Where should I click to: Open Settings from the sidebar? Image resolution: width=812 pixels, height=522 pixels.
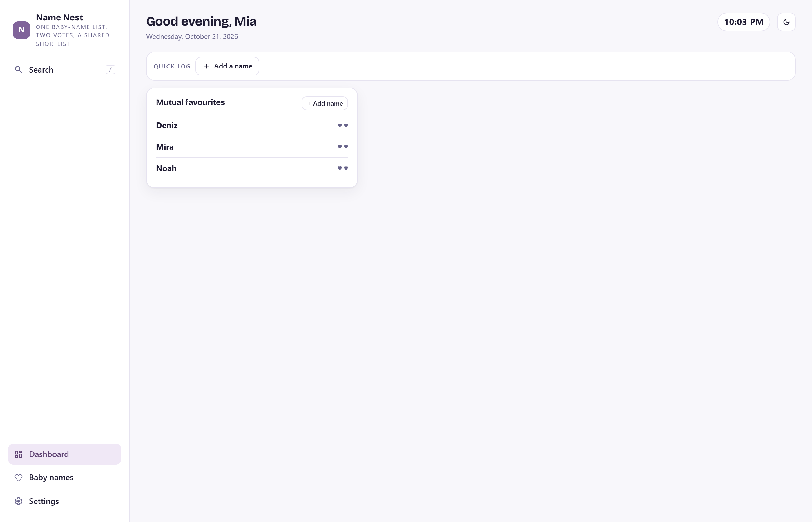pyautogui.click(x=64, y=501)
